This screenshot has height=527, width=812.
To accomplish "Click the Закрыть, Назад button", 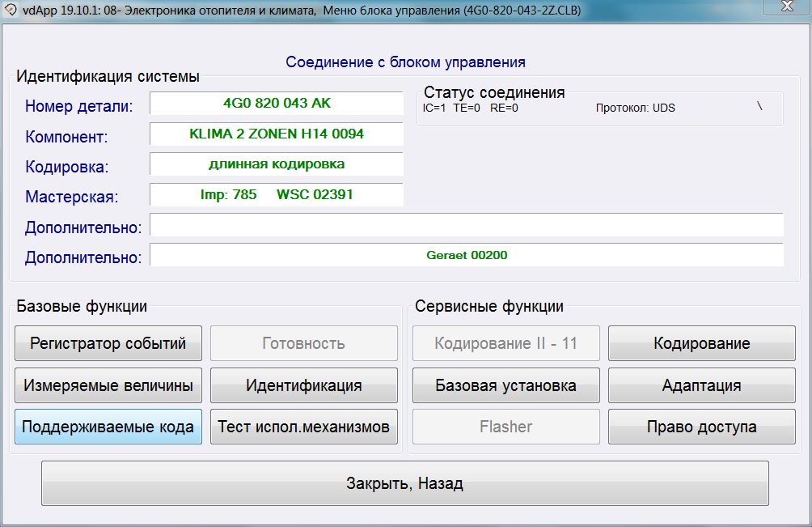I will pyautogui.click(x=405, y=483).
